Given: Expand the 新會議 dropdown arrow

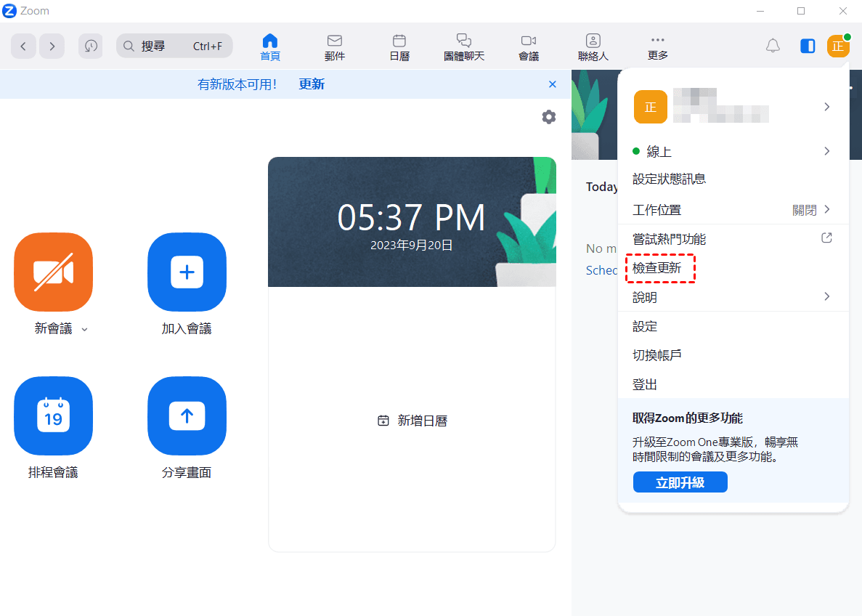Looking at the screenshot, I should point(85,330).
